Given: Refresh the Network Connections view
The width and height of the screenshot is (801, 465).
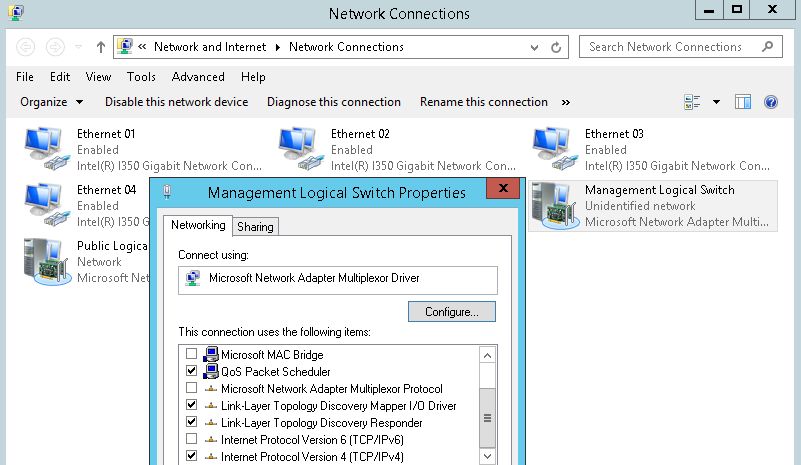Looking at the screenshot, I should [556, 48].
